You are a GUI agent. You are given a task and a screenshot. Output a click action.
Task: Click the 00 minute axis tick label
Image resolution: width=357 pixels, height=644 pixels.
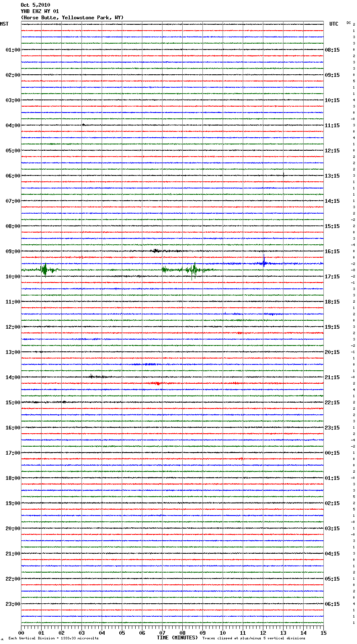pos(21,633)
